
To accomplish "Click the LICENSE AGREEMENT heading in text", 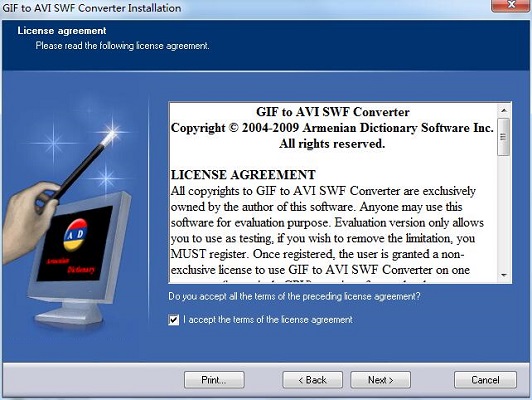I will [x=243, y=175].
